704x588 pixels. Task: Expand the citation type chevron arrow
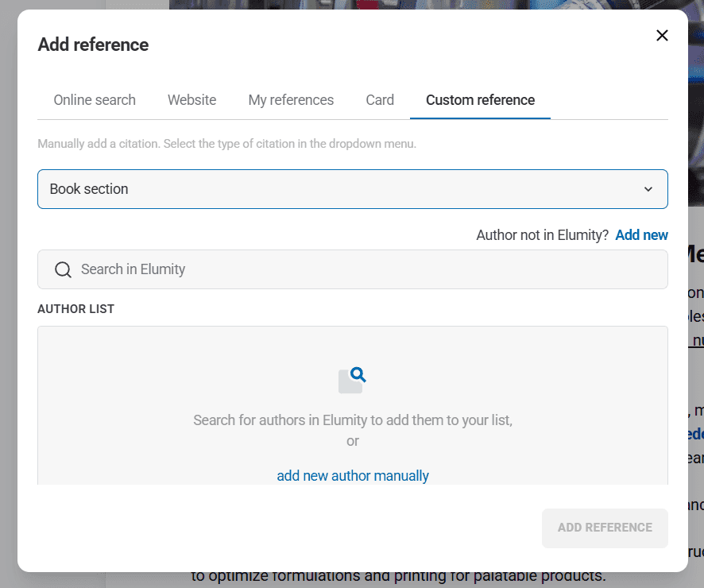648,189
